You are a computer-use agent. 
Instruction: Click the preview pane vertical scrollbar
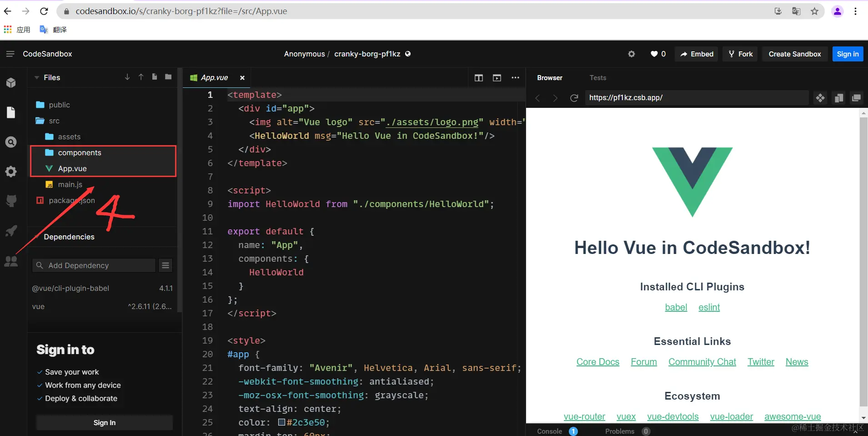(863, 262)
